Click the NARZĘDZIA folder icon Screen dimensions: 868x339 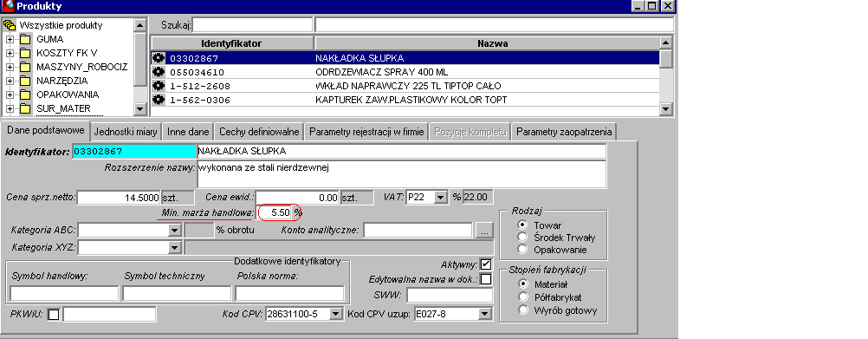(x=25, y=81)
